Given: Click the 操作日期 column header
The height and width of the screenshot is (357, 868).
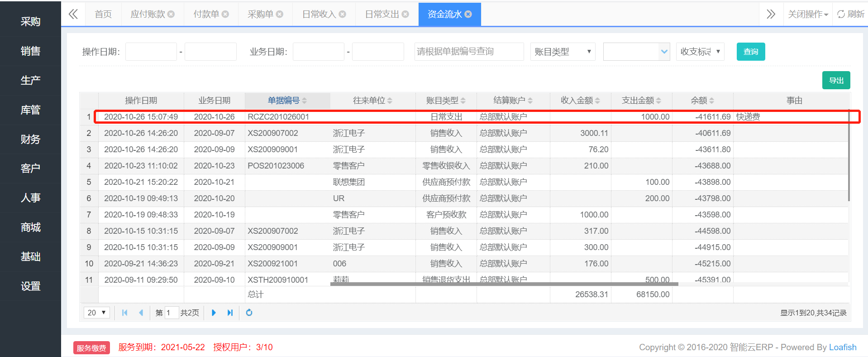Looking at the screenshot, I should pyautogui.click(x=141, y=101).
